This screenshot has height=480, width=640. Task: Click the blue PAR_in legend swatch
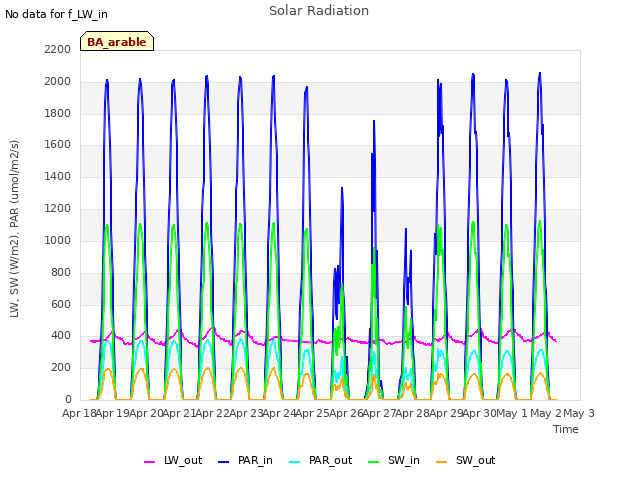[224, 462]
